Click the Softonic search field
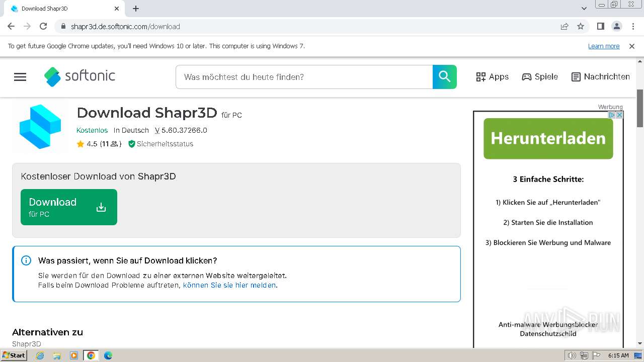This screenshot has height=362, width=644. 304,77
